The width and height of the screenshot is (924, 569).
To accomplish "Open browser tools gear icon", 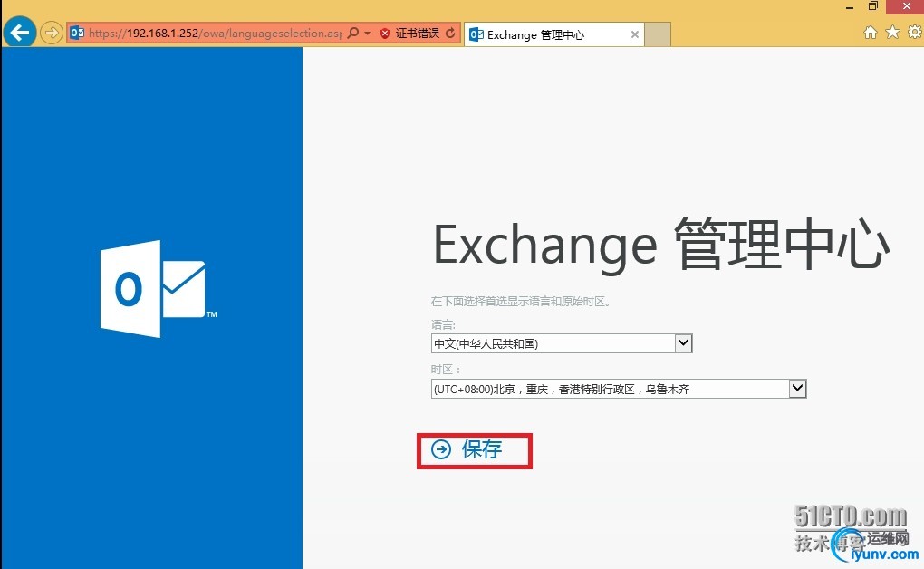I will 915,32.
